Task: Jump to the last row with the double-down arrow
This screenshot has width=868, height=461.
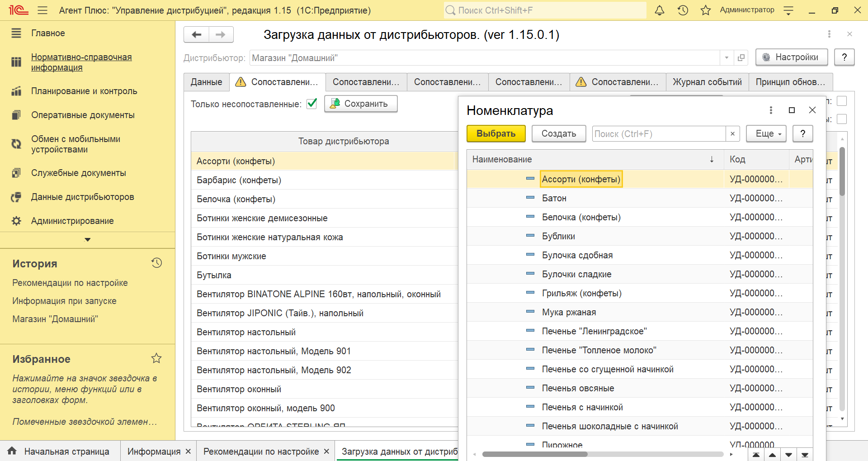Action: click(x=805, y=455)
